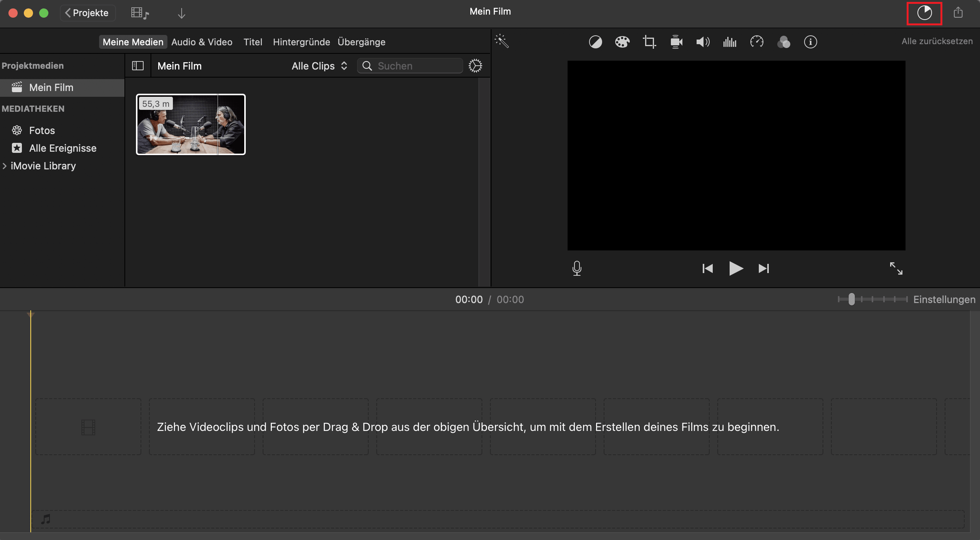This screenshot has width=980, height=540.
Task: Expand the iMovie Library tree item
Action: point(5,166)
